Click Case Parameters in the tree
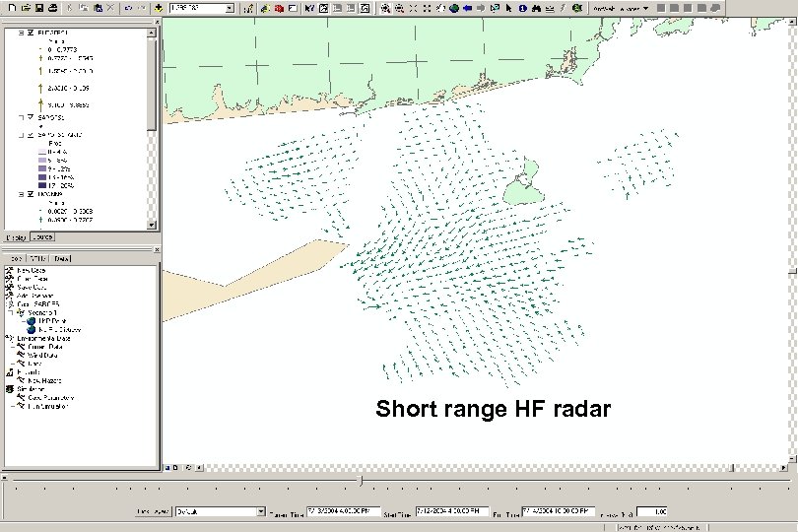The height and width of the screenshot is (532, 798). [x=51, y=398]
